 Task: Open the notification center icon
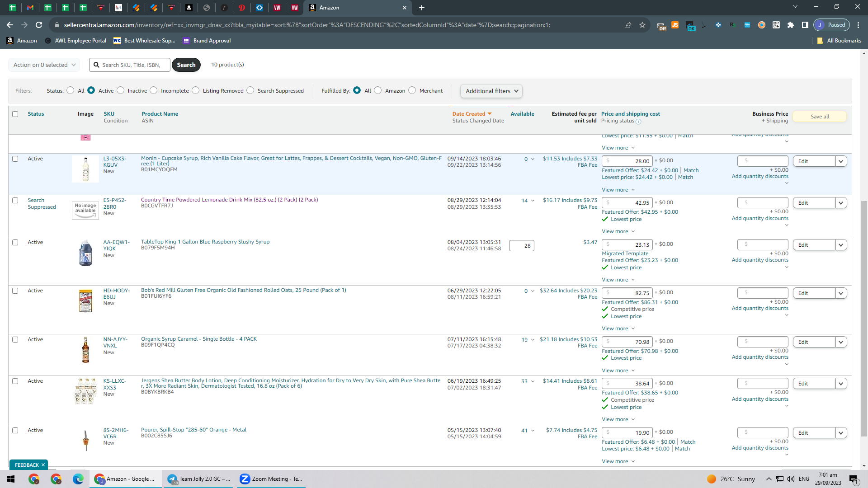coord(854,479)
